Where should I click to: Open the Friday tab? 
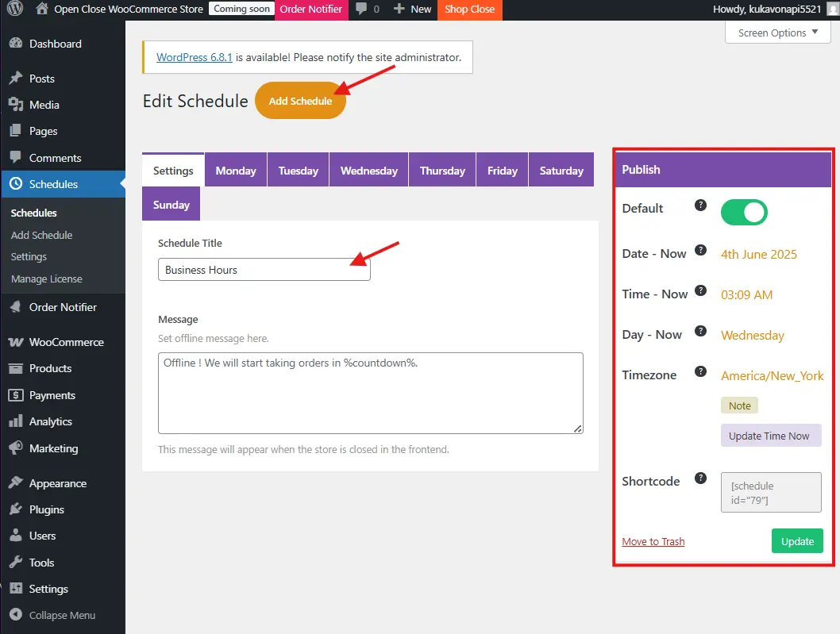coord(503,171)
